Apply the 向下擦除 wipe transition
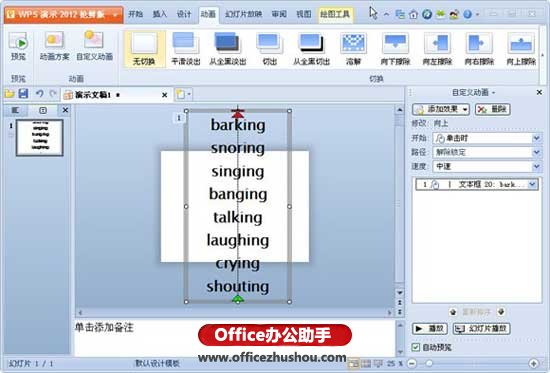This screenshot has width=550, height=373. point(395,49)
